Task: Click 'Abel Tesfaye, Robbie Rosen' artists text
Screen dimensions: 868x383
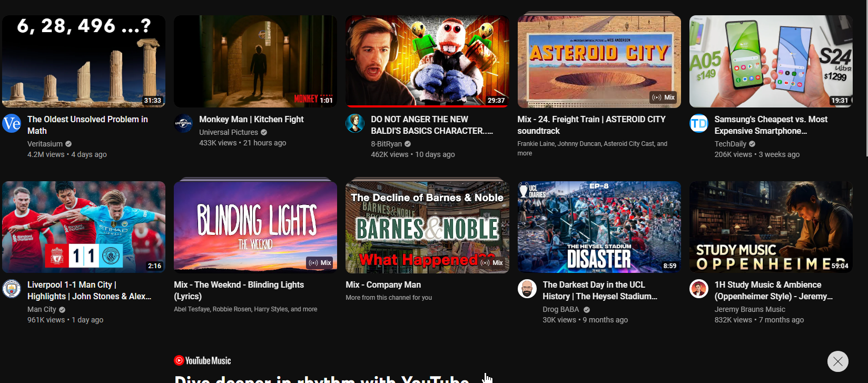Action: [245, 309]
